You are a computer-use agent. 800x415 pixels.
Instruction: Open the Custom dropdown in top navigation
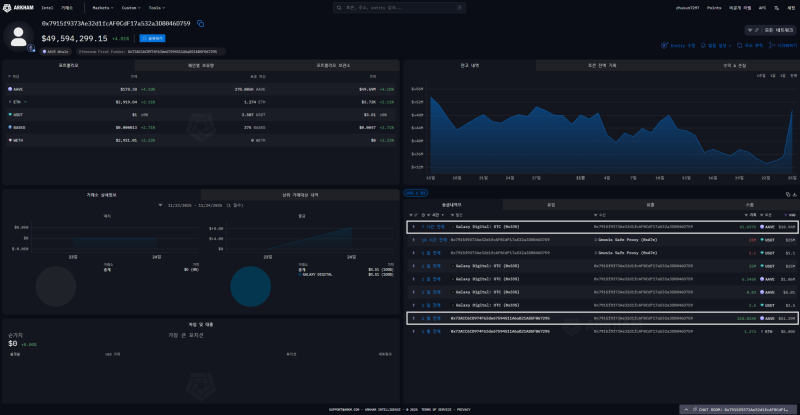point(129,7)
